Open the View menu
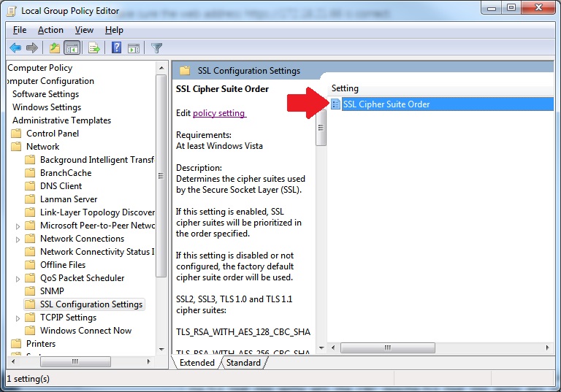561x392 pixels. [x=84, y=30]
